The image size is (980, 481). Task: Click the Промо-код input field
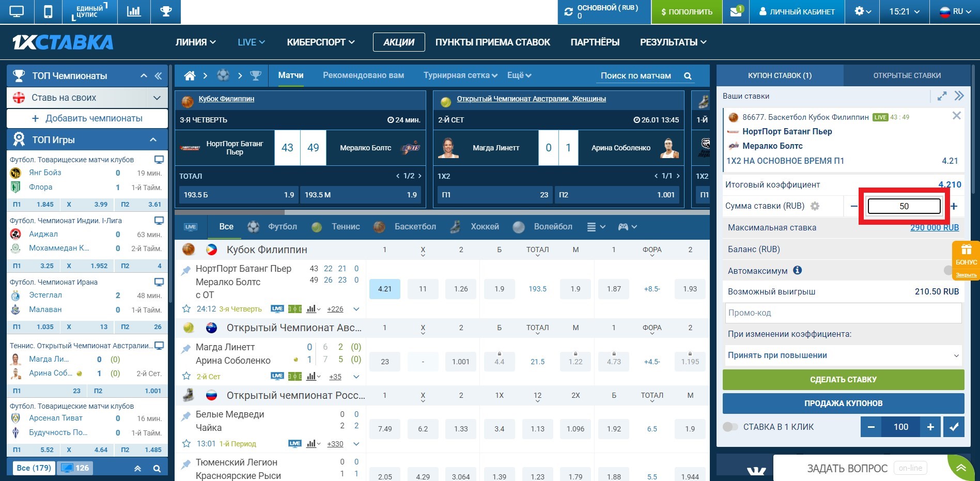tap(844, 313)
